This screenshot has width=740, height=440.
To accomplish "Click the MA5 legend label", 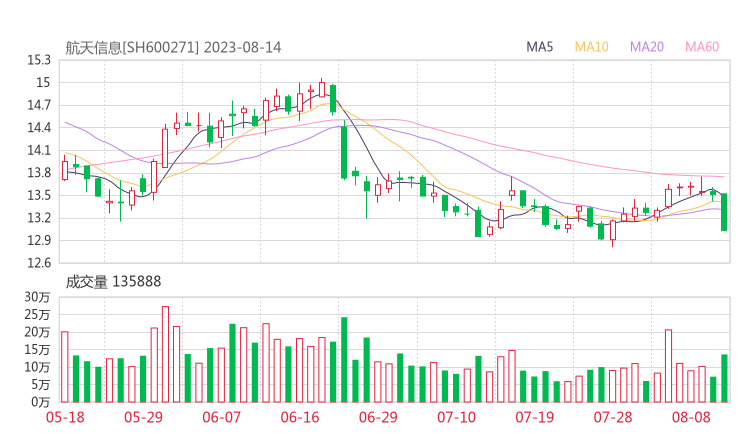I will [539, 47].
